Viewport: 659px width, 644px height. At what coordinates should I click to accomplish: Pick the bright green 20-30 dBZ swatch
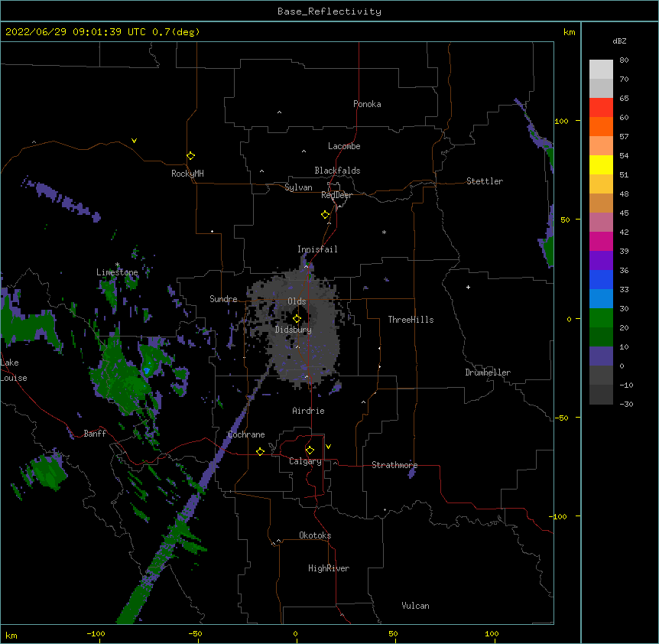[x=601, y=318]
